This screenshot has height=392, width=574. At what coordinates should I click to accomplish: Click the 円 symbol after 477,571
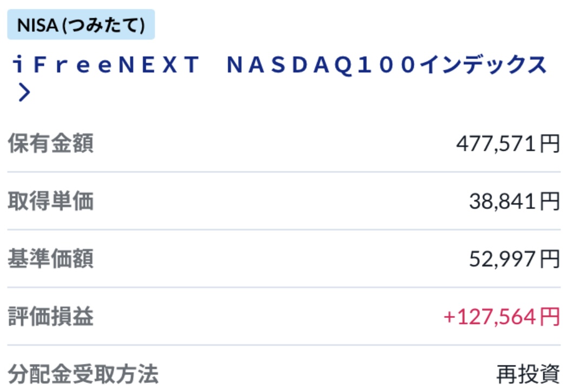pyautogui.click(x=550, y=143)
